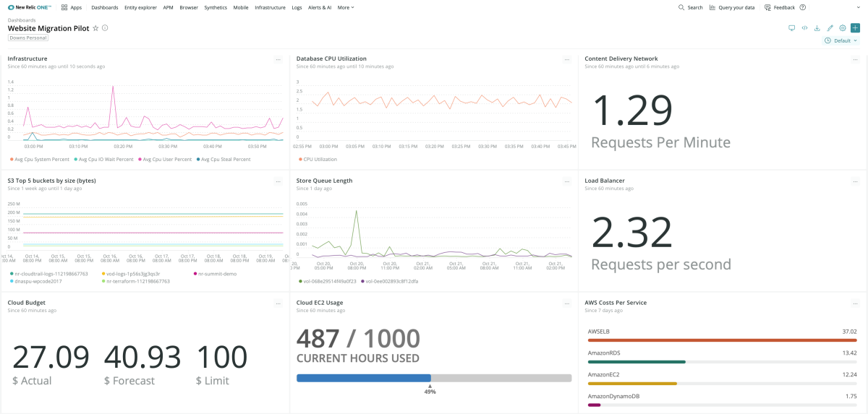Open Alerts & AI nav item
The width and height of the screenshot is (868, 414).
click(x=320, y=7)
